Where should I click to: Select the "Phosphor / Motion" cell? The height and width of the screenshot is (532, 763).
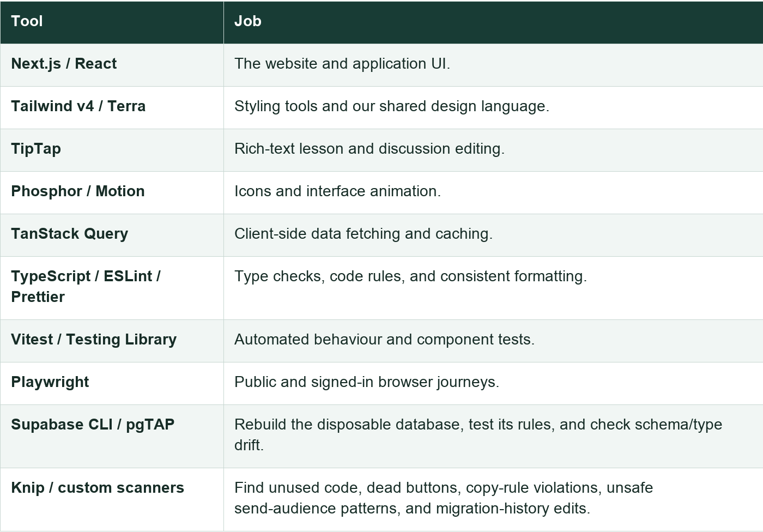coord(112,192)
